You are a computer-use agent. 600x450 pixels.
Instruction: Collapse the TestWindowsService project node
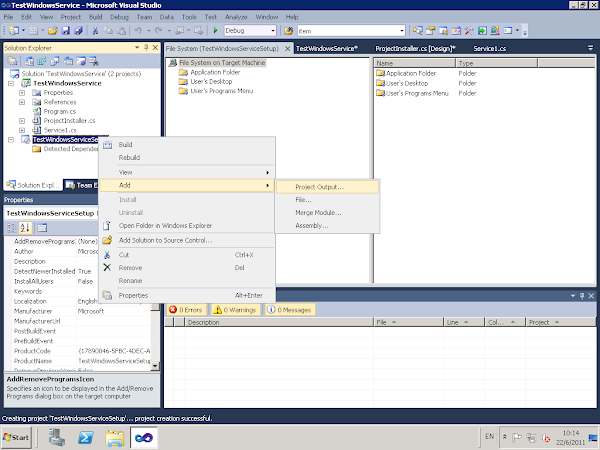(11, 83)
